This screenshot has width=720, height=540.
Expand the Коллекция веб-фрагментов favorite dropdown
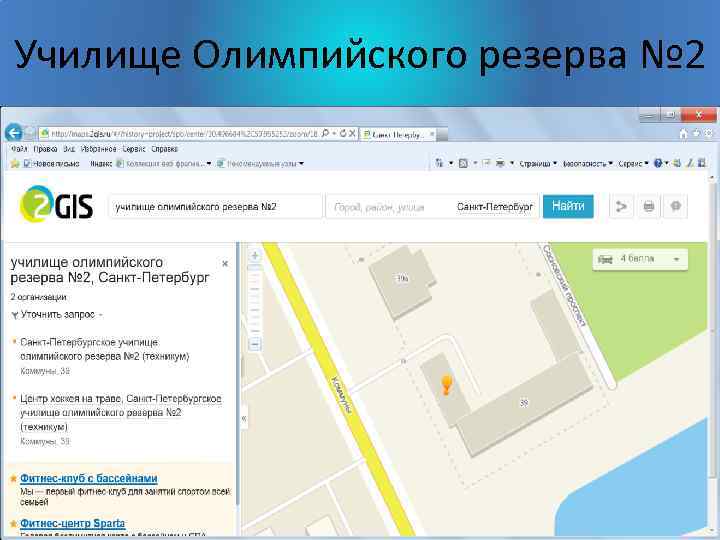pyautogui.click(x=209, y=163)
